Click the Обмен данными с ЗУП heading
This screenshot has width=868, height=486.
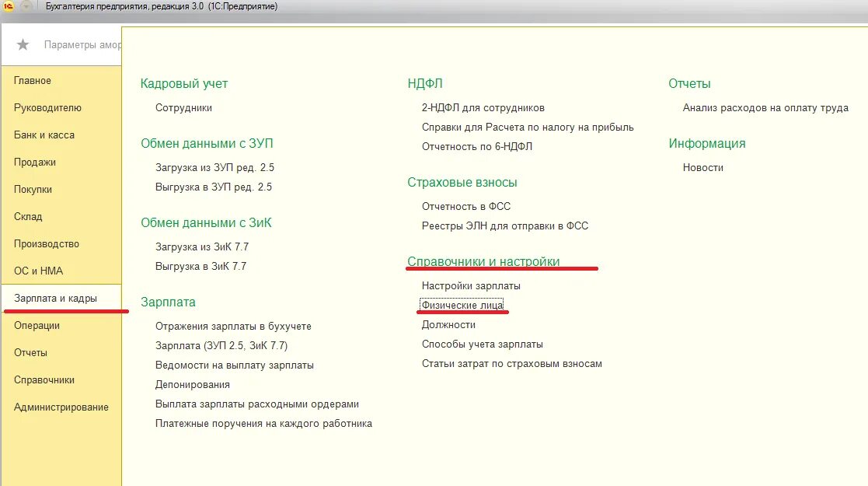coord(207,144)
